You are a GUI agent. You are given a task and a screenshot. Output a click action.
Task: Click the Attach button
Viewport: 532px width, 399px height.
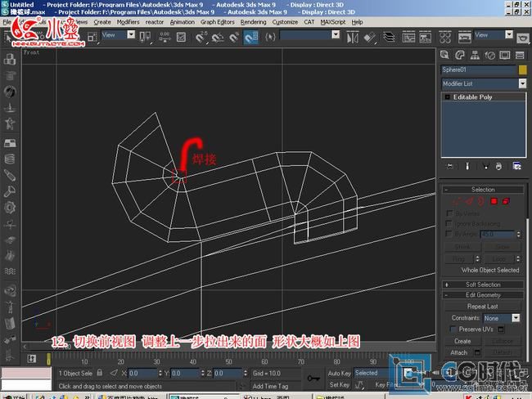click(459, 352)
